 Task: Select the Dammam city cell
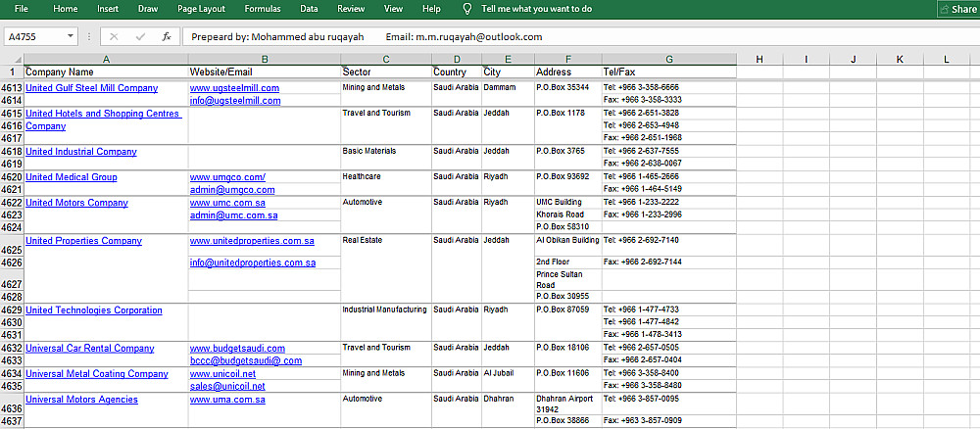pyautogui.click(x=508, y=94)
